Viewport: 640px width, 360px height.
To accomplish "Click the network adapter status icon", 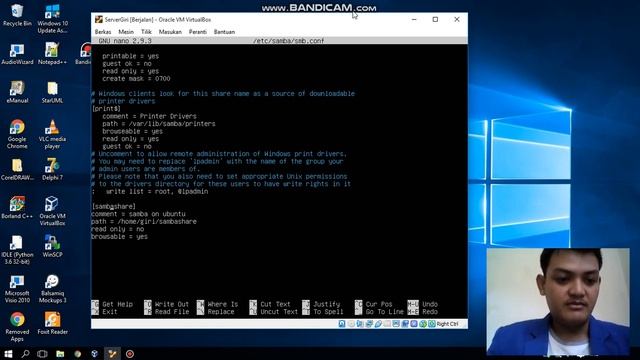I will (x=369, y=324).
